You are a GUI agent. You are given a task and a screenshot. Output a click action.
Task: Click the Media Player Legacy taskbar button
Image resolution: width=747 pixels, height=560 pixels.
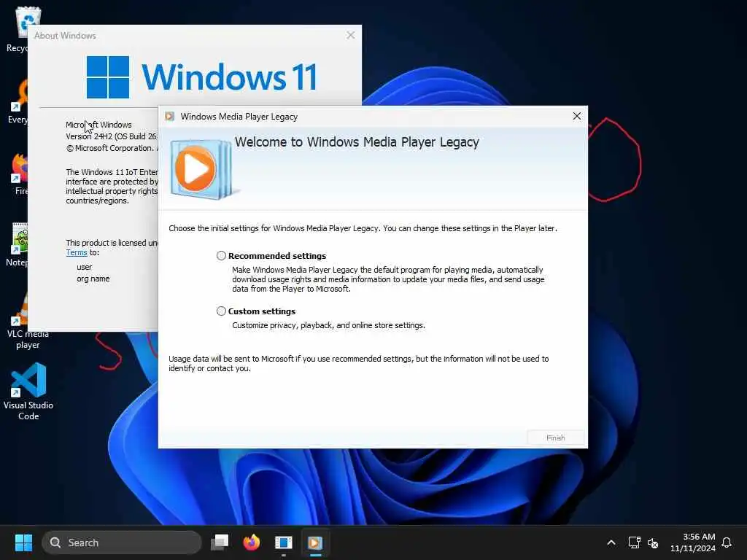point(315,542)
